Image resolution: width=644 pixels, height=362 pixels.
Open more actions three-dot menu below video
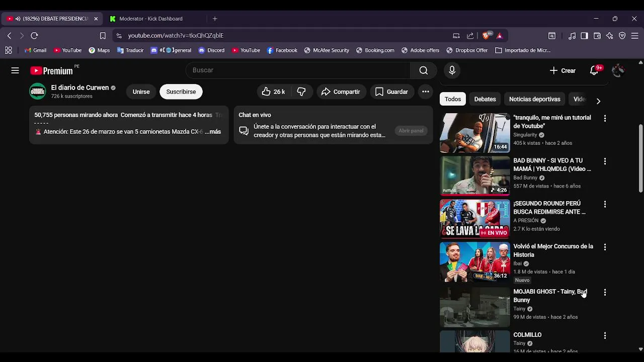click(x=426, y=92)
